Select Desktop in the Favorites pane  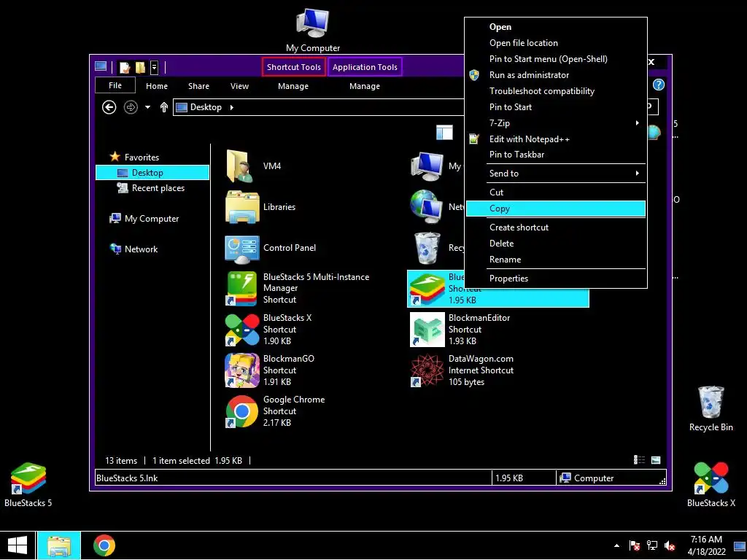152,173
